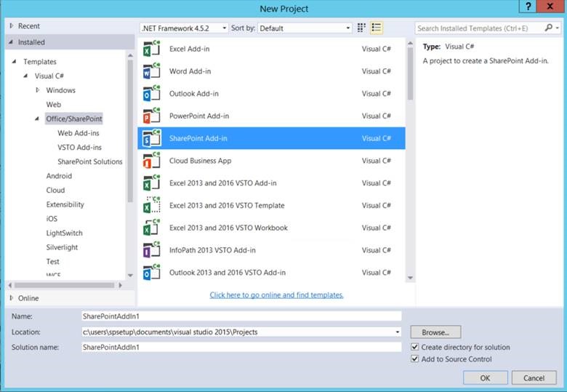Click the Cancel button
The width and height of the screenshot is (567, 392).
click(x=534, y=378)
